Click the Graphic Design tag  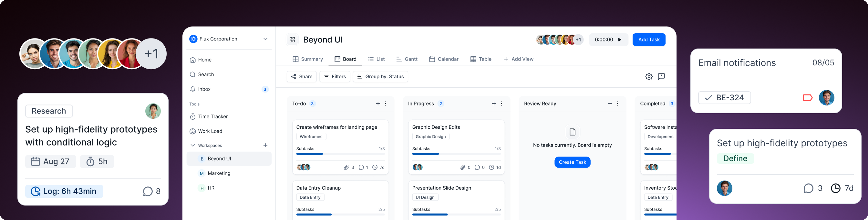tap(431, 137)
